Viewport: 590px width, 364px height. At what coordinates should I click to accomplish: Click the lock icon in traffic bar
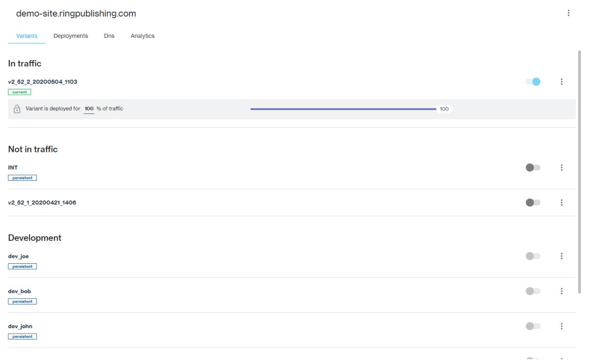(x=17, y=109)
